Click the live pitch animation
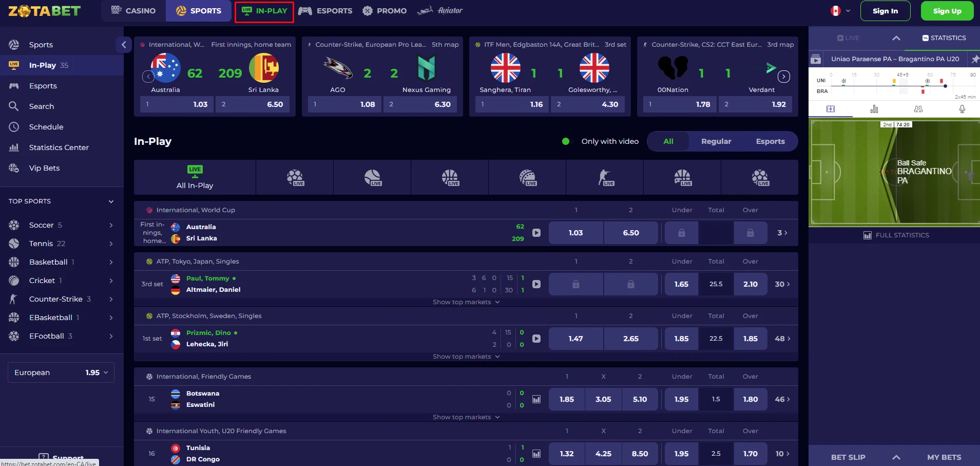The width and height of the screenshot is (980, 466). [894, 173]
